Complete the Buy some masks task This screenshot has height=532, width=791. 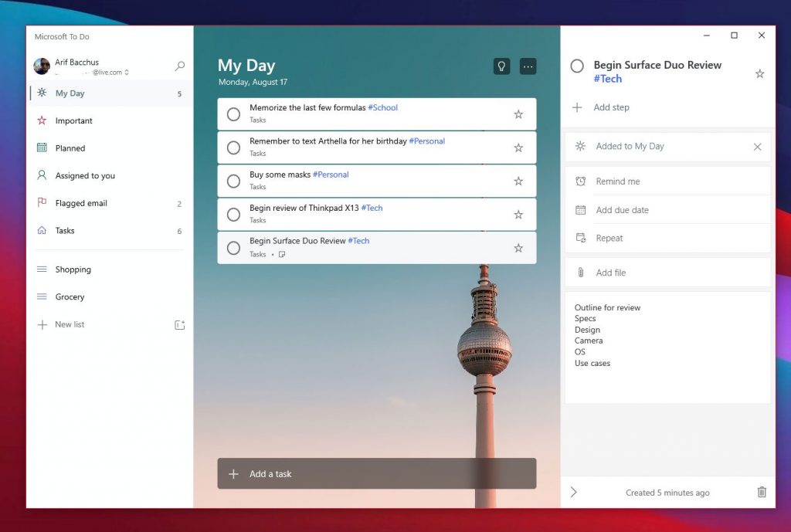tap(233, 181)
